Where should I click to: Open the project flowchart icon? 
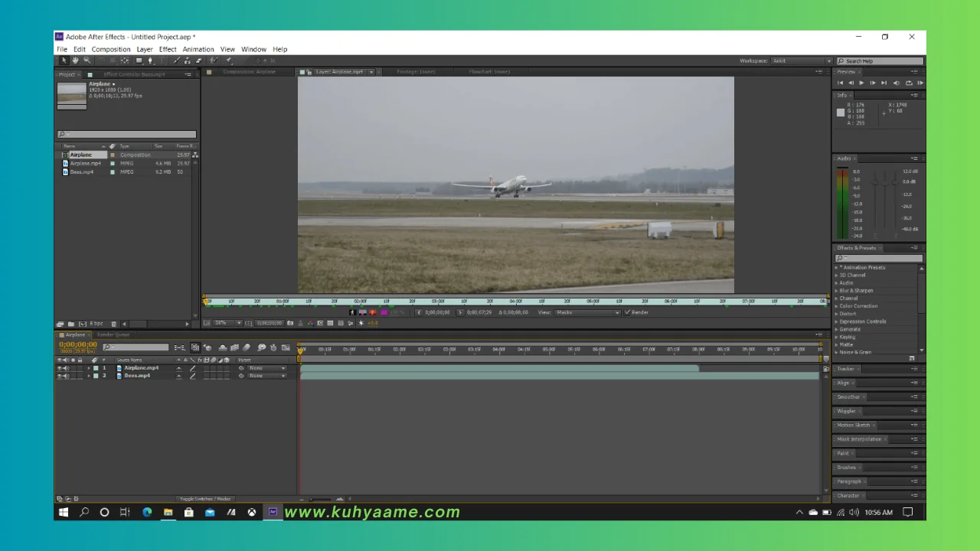195,155
